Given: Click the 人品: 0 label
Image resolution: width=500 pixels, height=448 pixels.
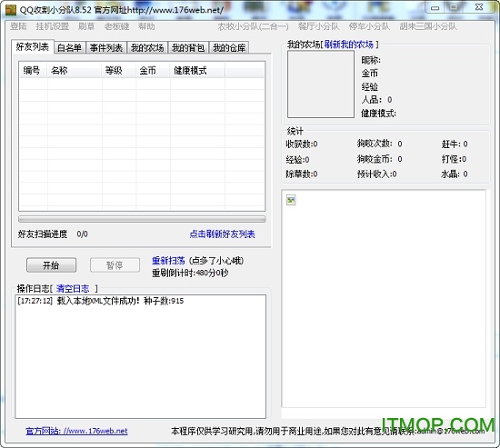Looking at the screenshot, I should pos(376,100).
